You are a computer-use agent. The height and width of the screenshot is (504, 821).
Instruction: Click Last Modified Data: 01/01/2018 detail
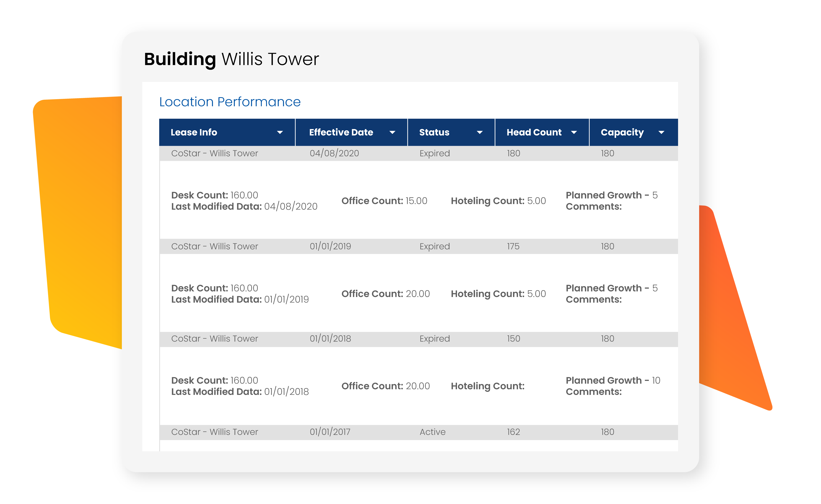pos(240,392)
